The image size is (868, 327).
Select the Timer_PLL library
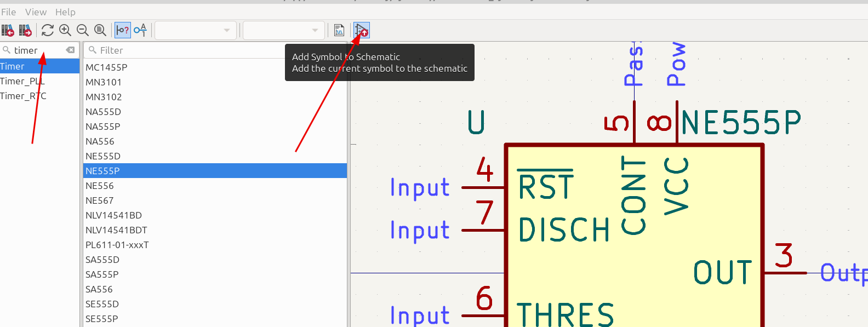39,81
